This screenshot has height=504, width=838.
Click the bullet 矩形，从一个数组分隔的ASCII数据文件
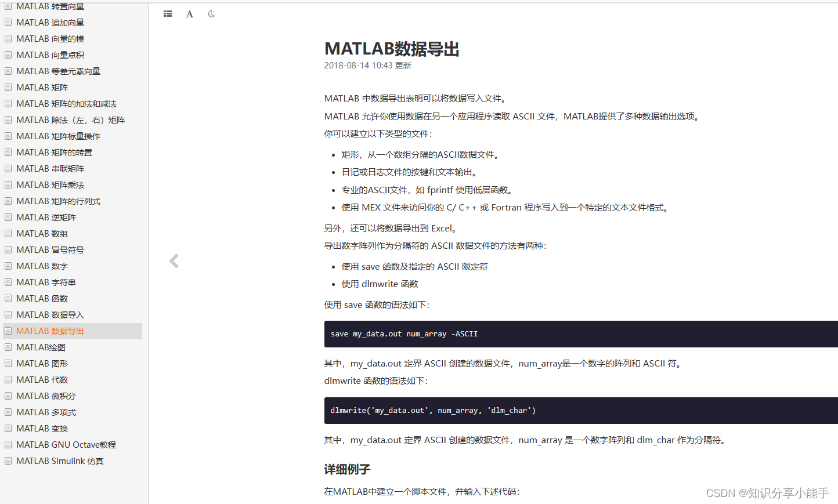[x=421, y=155]
